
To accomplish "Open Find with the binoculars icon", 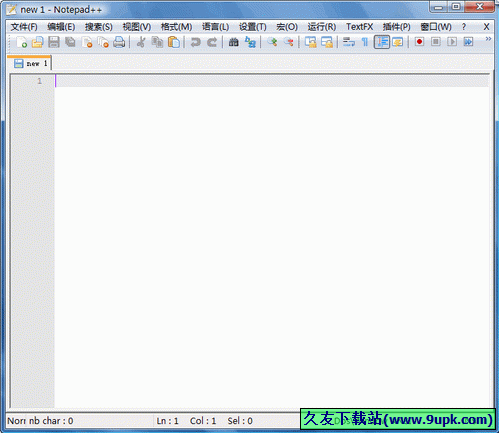I will tap(234, 42).
